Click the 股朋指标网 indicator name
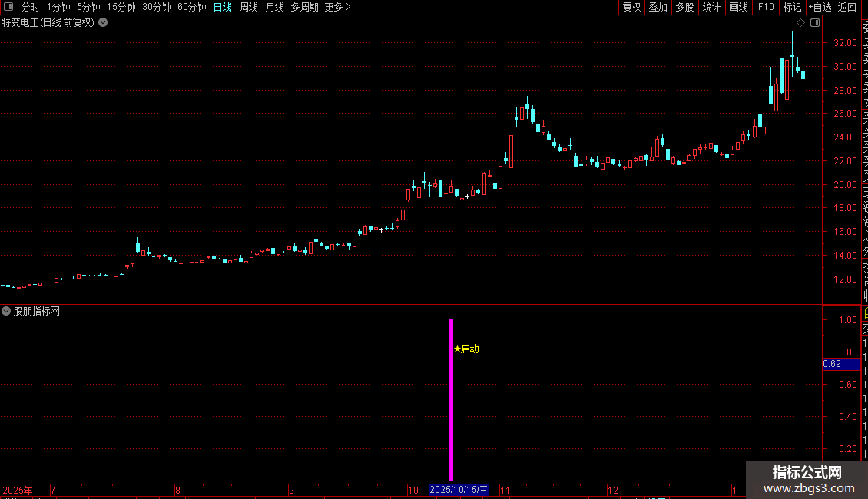 click(37, 312)
